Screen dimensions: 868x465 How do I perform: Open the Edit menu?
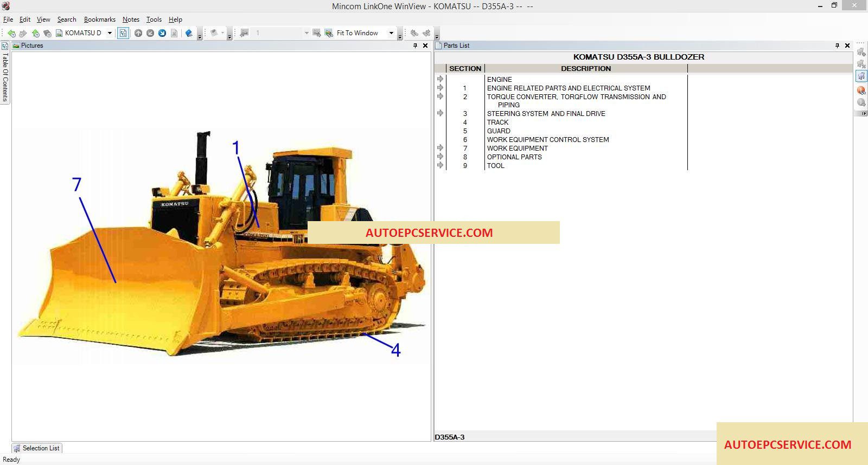(x=25, y=20)
